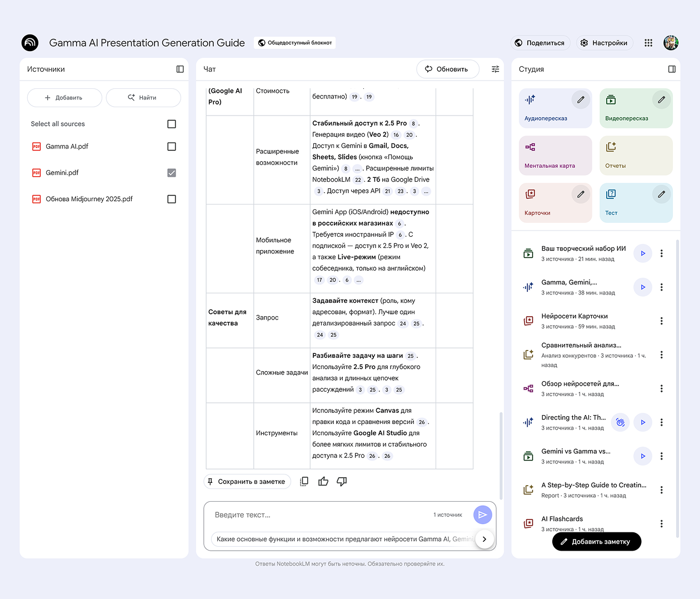The image size is (700, 599).
Task: Open Google apps grid menu
Action: pos(648,43)
